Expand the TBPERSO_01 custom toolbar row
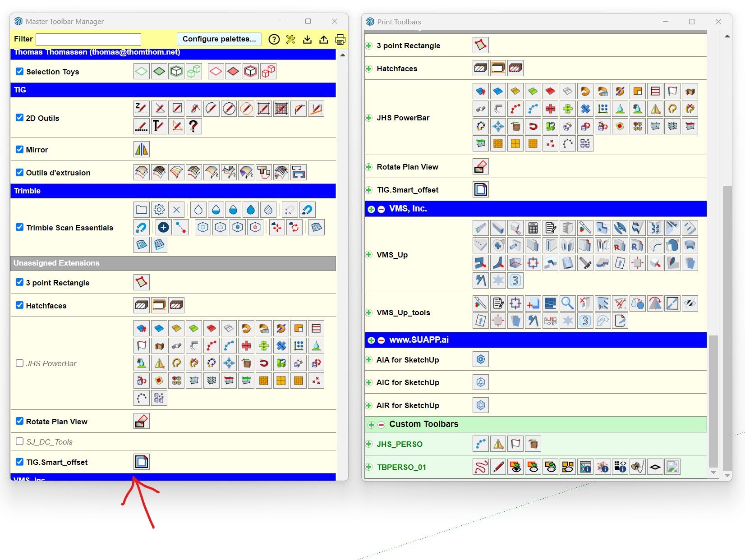The width and height of the screenshot is (745, 560). [x=369, y=467]
